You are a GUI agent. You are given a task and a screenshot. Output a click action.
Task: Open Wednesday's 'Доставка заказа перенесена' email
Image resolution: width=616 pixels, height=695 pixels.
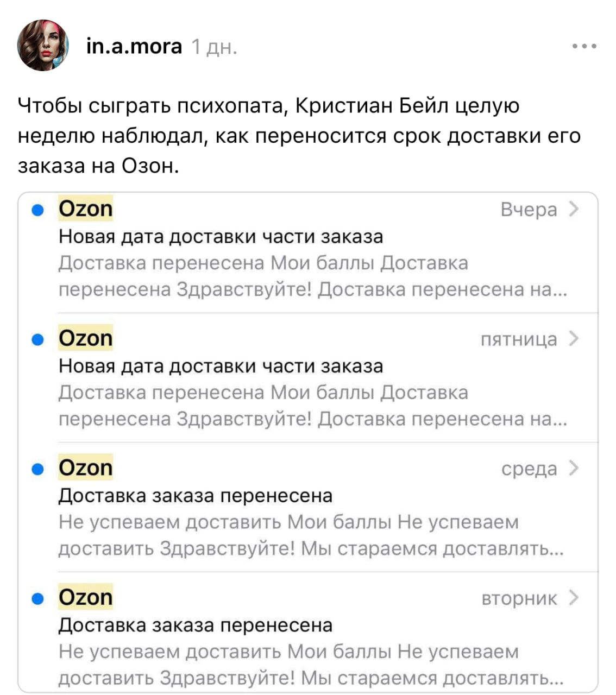point(196,496)
